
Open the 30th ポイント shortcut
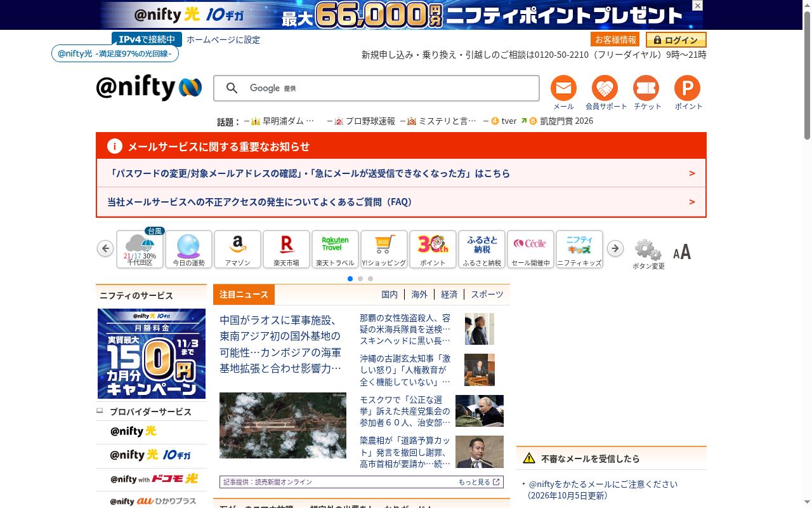pyautogui.click(x=433, y=249)
